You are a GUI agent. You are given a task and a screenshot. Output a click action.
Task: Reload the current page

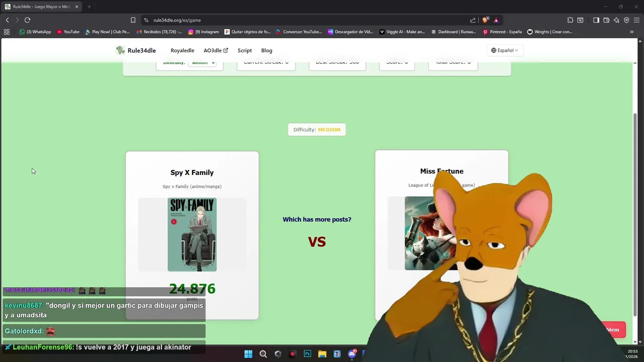[27, 20]
